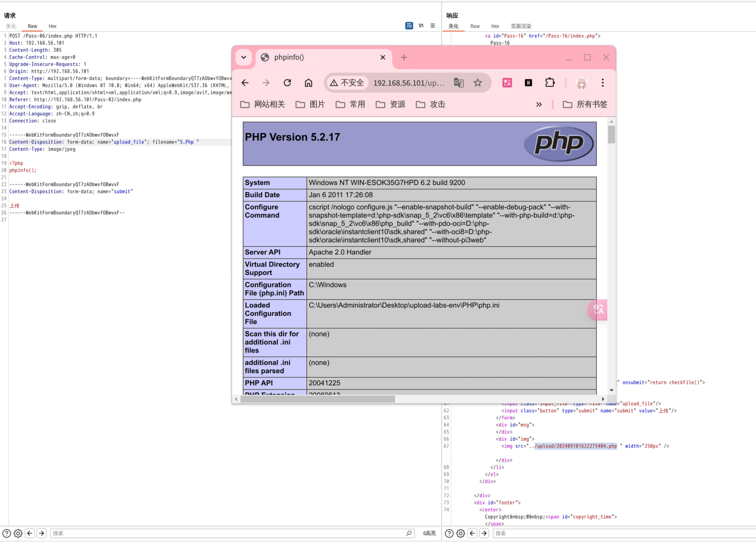
Task: Click the browser home icon
Action: [309, 83]
